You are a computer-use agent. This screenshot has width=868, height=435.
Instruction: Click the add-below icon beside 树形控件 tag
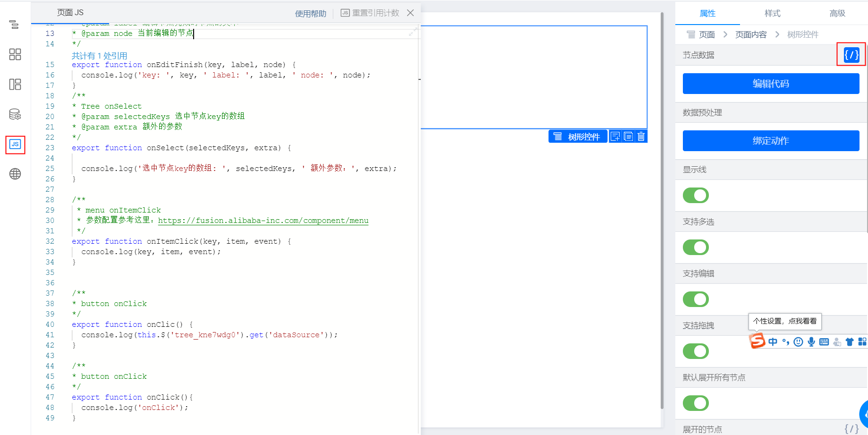pos(615,136)
